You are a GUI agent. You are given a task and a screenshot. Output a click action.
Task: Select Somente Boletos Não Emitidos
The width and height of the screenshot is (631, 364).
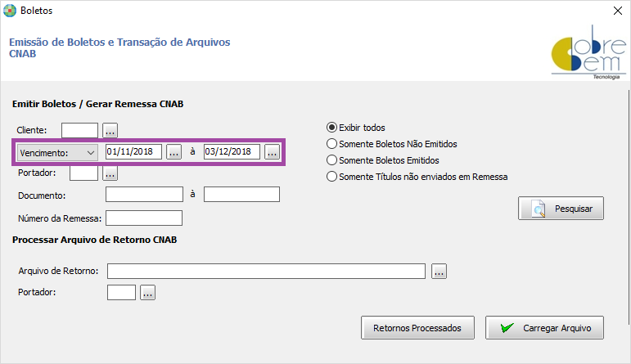392,144
